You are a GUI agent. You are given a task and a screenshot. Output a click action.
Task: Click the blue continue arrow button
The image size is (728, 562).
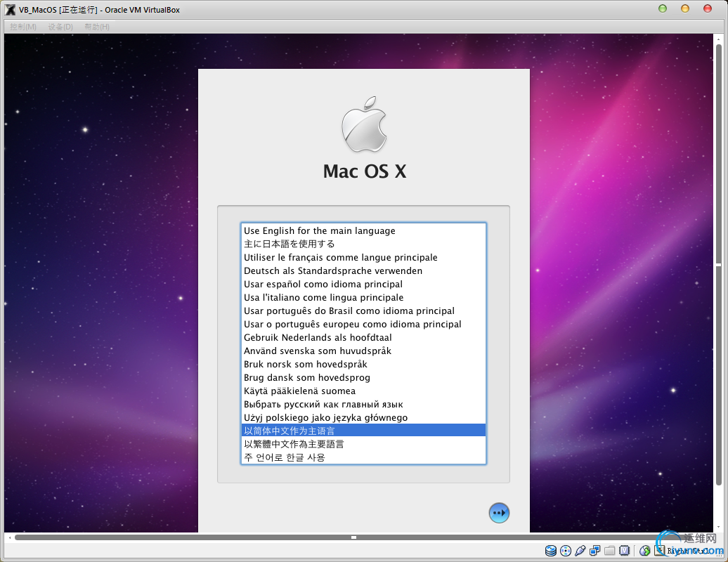pos(499,513)
